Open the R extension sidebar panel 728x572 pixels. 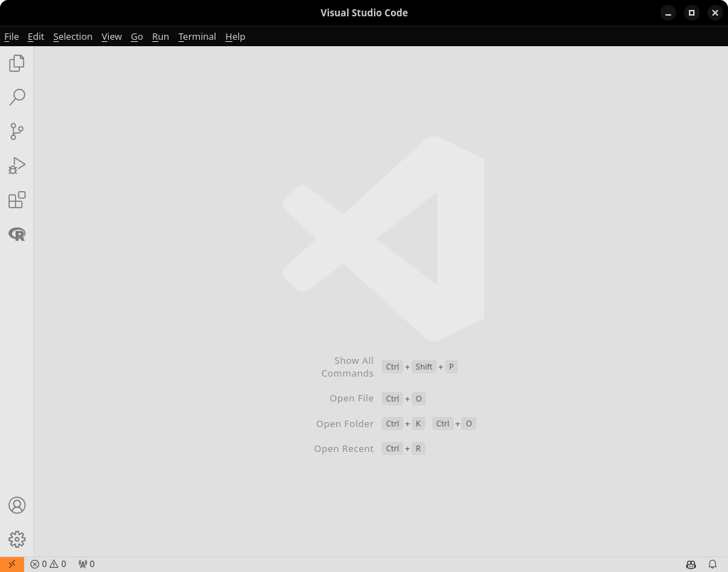[x=17, y=234]
